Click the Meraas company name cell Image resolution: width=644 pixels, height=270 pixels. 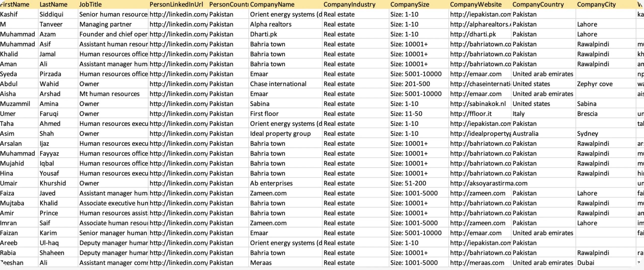click(285, 262)
